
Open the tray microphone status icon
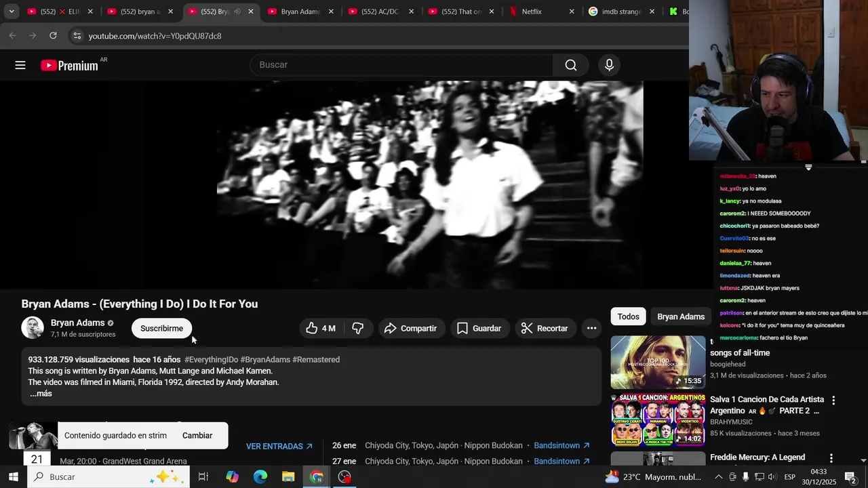(745, 476)
